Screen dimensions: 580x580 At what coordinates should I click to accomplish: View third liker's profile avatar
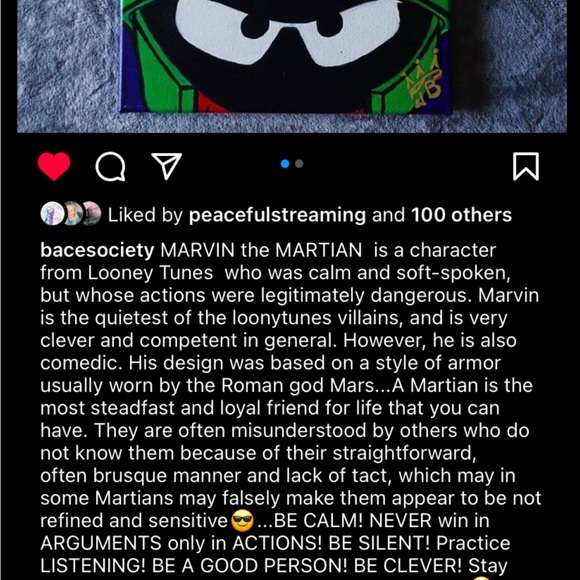coord(92,214)
